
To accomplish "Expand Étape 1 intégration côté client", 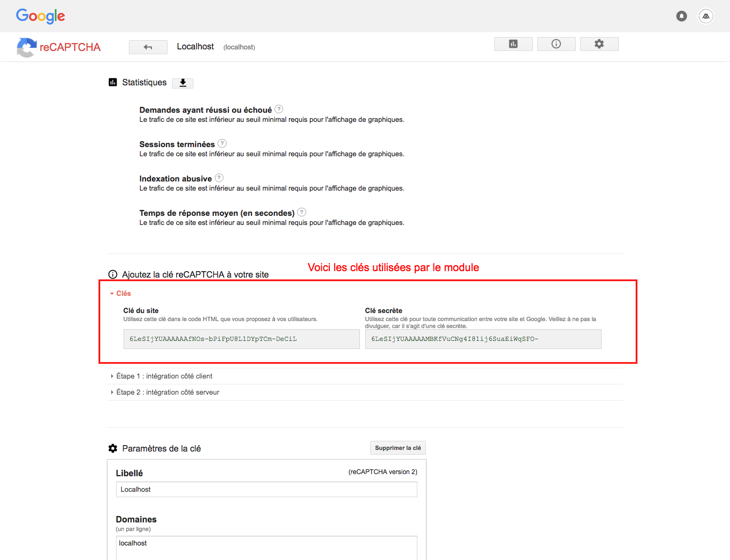I will 164,376.
